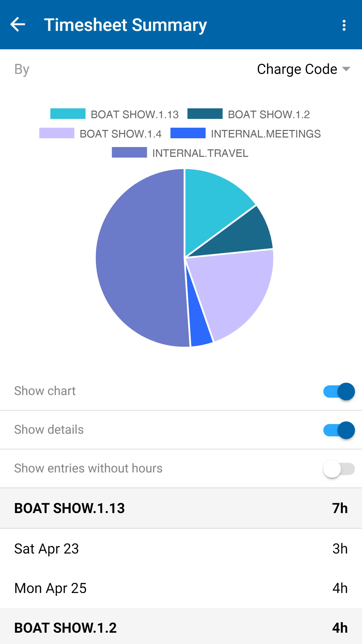This screenshot has height=644, width=362.
Task: Click the BOAT SHOW.1.2 legend swatch
Action: 205,114
